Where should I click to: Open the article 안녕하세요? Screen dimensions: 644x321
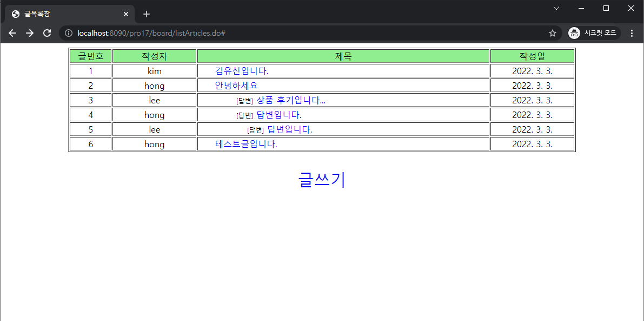coord(236,86)
